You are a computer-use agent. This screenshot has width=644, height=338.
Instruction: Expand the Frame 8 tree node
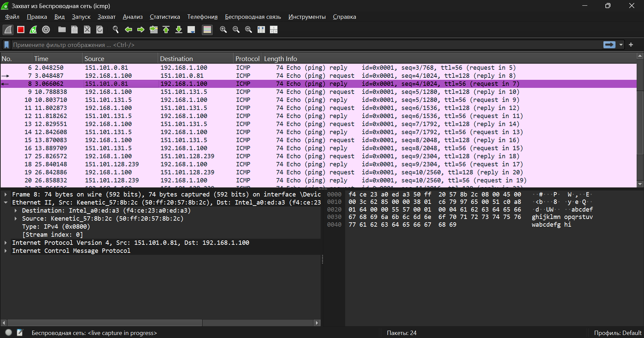tap(6, 194)
